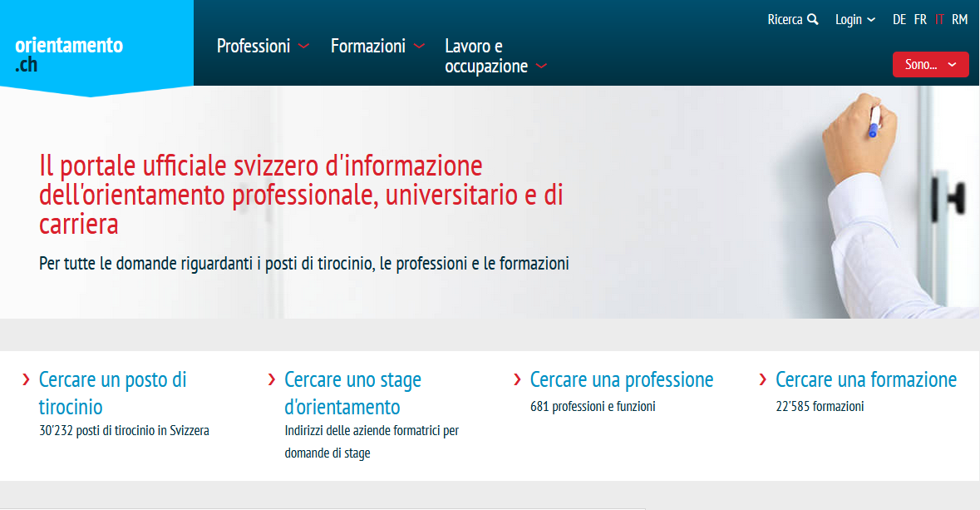980x510 pixels.
Task: Select the active IT language option
Action: 939,19
